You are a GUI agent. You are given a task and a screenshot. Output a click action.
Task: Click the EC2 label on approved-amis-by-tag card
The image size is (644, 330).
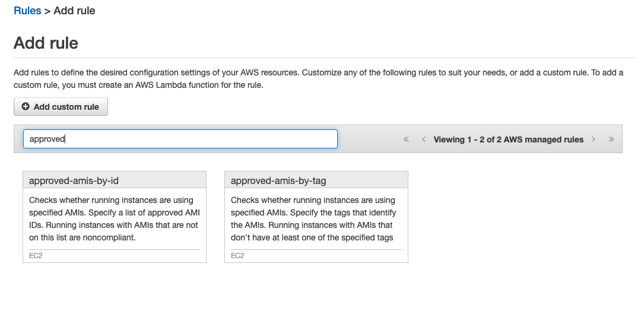tap(237, 256)
